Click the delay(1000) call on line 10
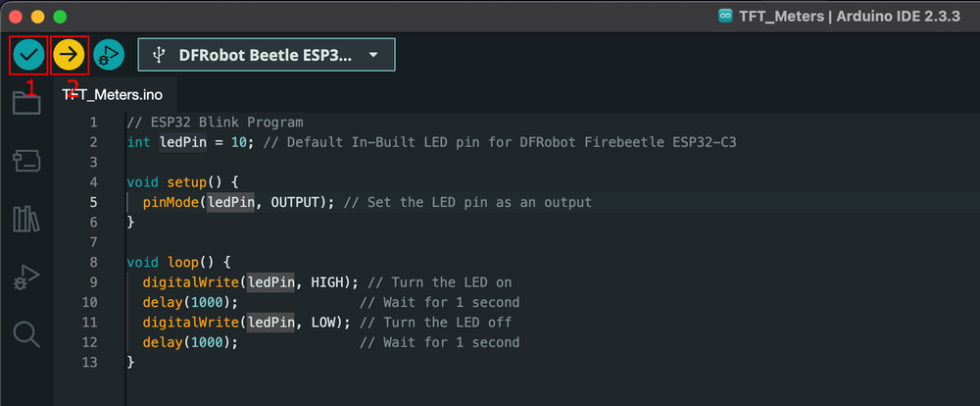Image resolution: width=980 pixels, height=406 pixels. tap(190, 302)
